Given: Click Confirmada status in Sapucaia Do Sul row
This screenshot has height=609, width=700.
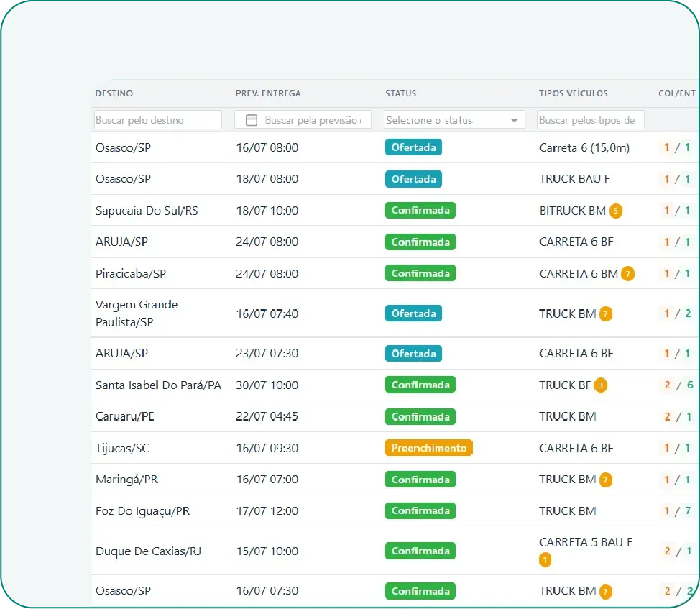Looking at the screenshot, I should pyautogui.click(x=420, y=210).
